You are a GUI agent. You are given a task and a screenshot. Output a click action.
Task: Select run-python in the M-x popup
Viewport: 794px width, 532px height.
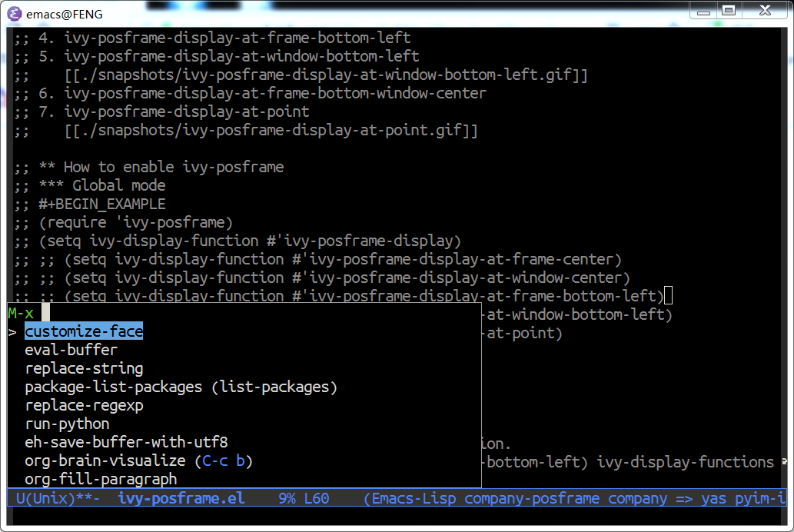click(x=68, y=424)
